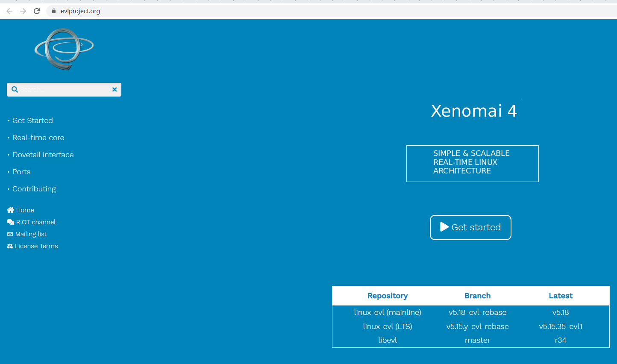Click the r34 latest cell
Screen dimensions: 617x364
(x=561, y=340)
